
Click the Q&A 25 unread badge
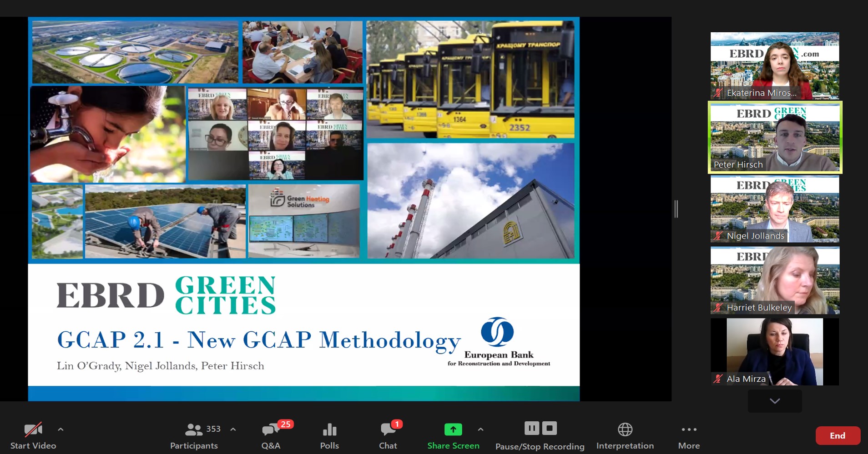pos(285,424)
